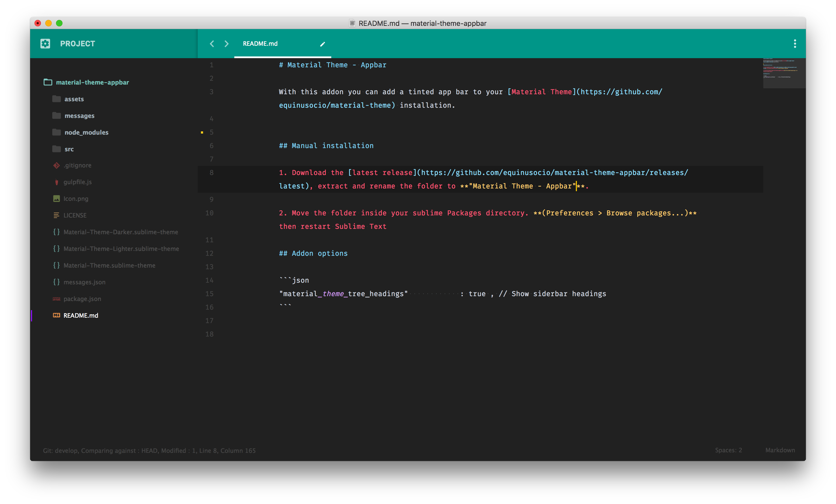
Task: Click the text lines icon beside LICENSE
Action: 56,215
